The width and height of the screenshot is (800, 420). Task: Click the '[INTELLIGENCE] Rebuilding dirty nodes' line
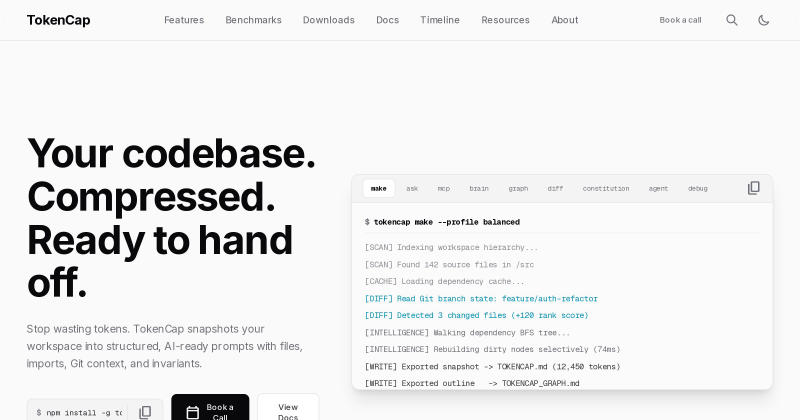[x=492, y=349]
